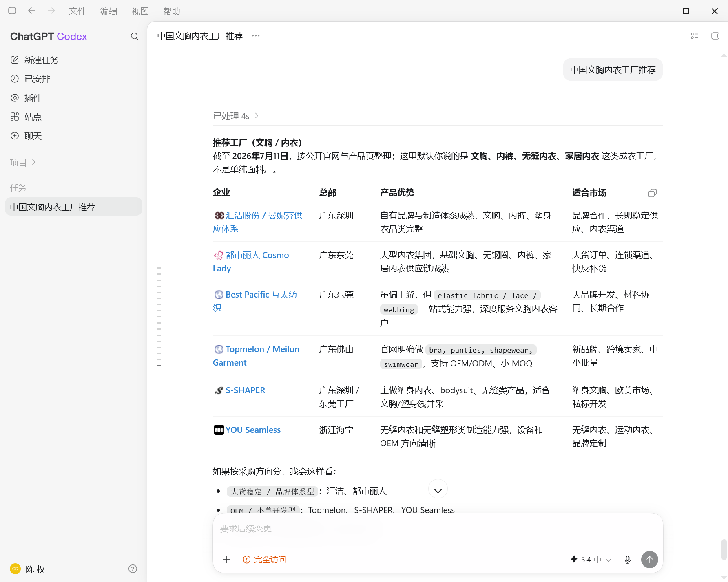Click the 企业 table column header
The height and width of the screenshot is (582, 728).
[221, 193]
